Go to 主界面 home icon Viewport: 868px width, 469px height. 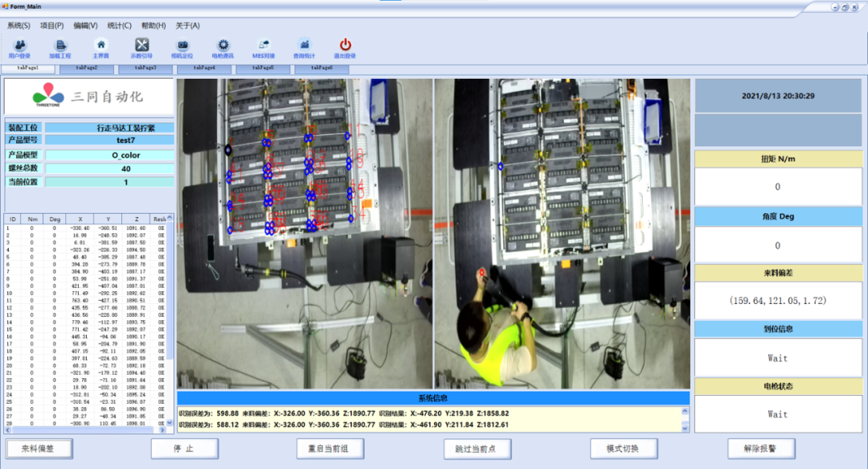pyautogui.click(x=100, y=48)
